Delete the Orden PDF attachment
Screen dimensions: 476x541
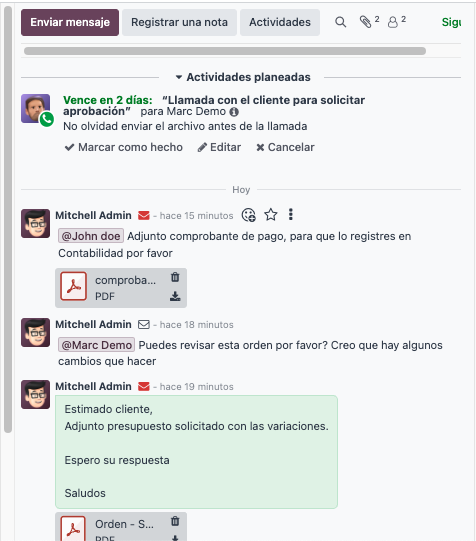[175, 521]
